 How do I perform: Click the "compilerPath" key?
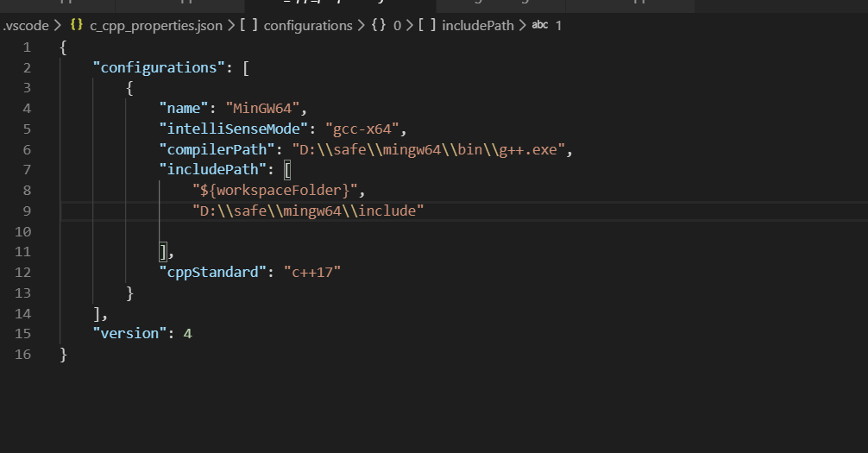[x=217, y=149]
